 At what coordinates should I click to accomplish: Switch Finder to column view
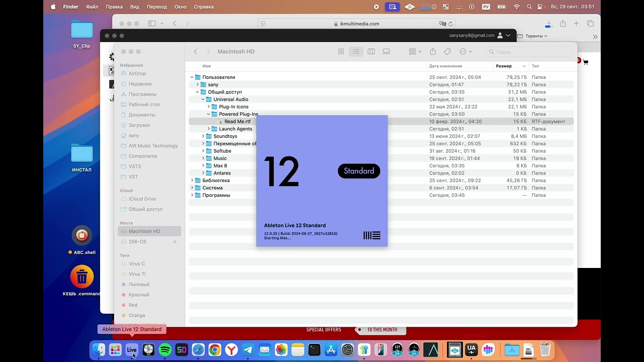(x=371, y=52)
